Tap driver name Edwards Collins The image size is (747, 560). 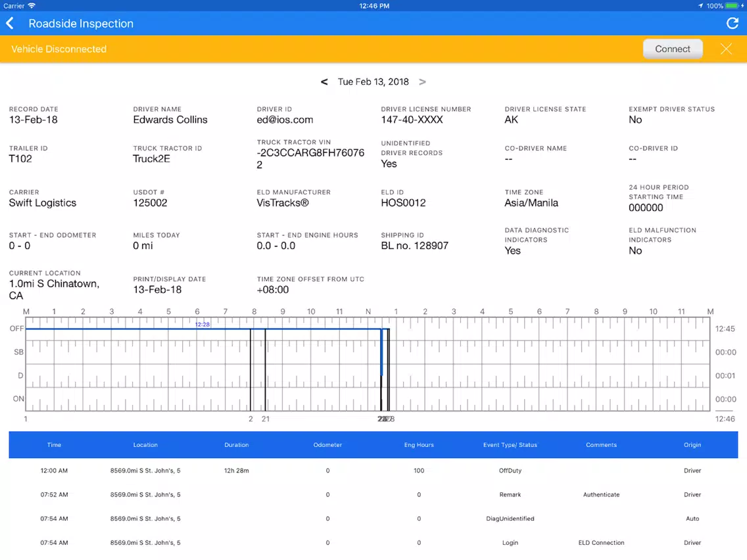click(170, 120)
